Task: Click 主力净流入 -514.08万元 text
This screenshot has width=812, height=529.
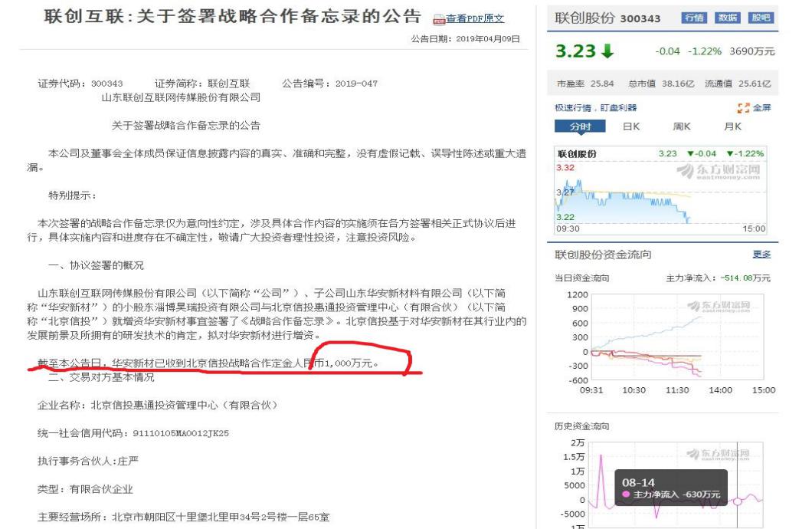Action: (718, 278)
